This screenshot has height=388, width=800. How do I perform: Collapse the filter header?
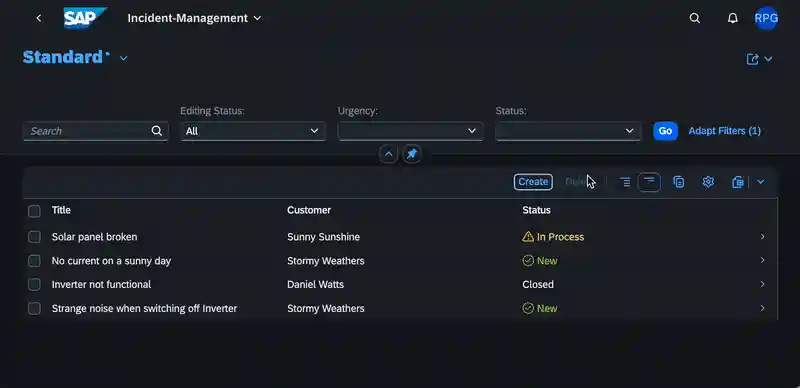point(388,154)
